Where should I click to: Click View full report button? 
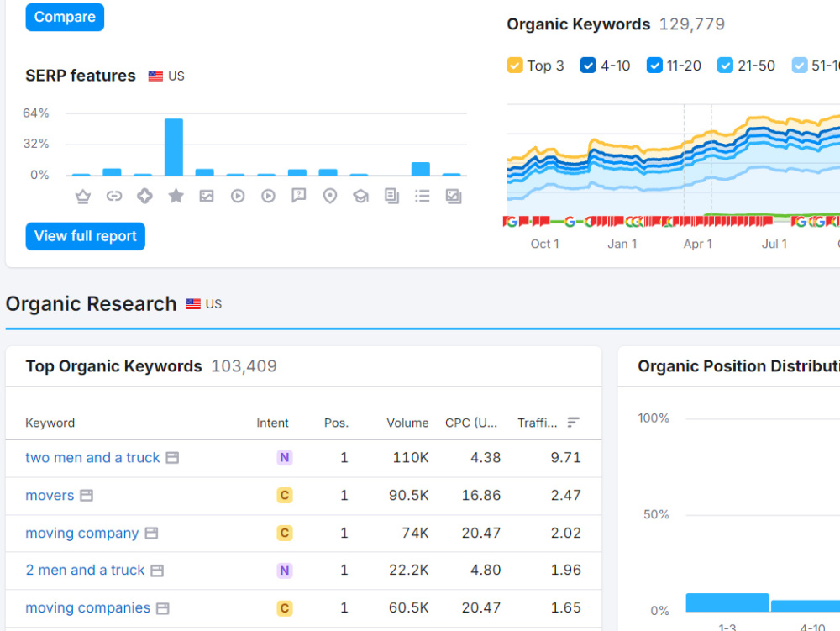coord(85,236)
